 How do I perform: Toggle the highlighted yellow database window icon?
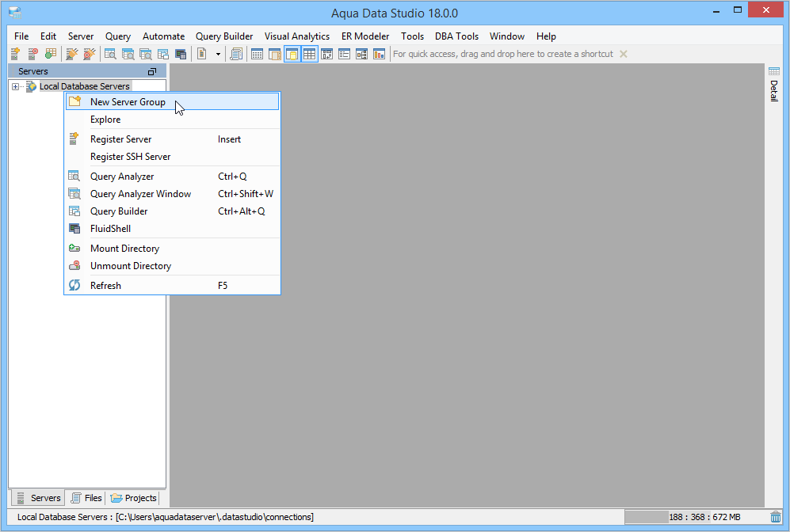pyautogui.click(x=292, y=54)
